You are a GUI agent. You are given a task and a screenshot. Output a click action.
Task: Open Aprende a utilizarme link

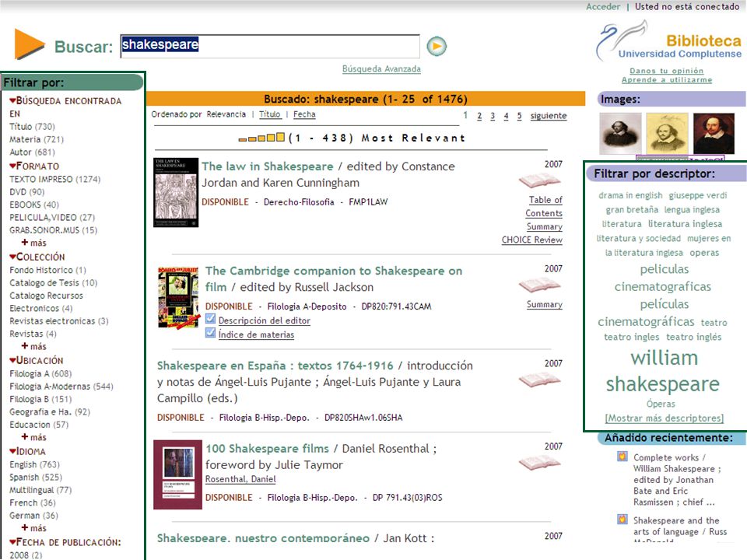667,79
